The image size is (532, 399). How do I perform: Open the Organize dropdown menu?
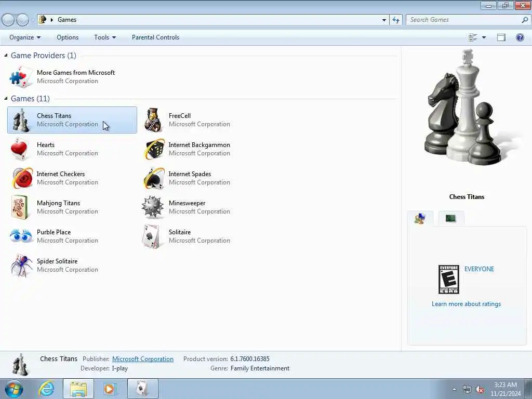[x=25, y=37]
